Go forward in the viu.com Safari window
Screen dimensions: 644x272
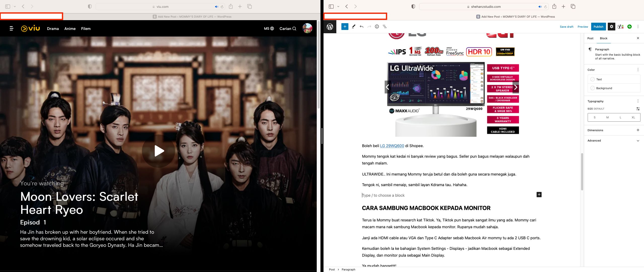click(32, 7)
